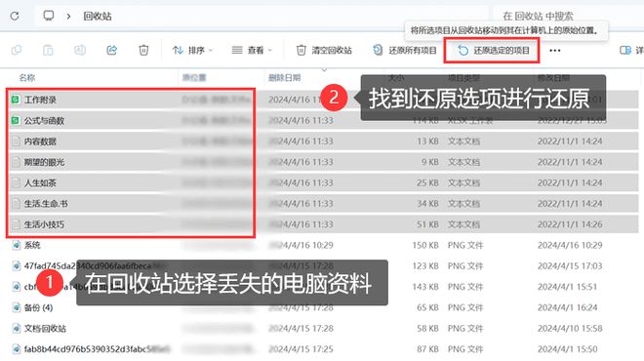The width and height of the screenshot is (644, 361).
Task: Click the 人生如茶 document icon
Action: [x=16, y=183]
